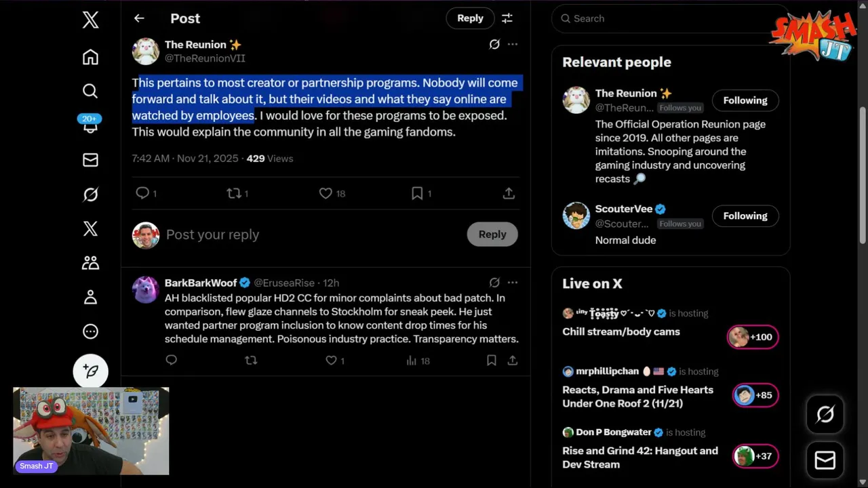The image size is (868, 488).
Task: Open more options on The Reunion post
Action: (x=513, y=44)
